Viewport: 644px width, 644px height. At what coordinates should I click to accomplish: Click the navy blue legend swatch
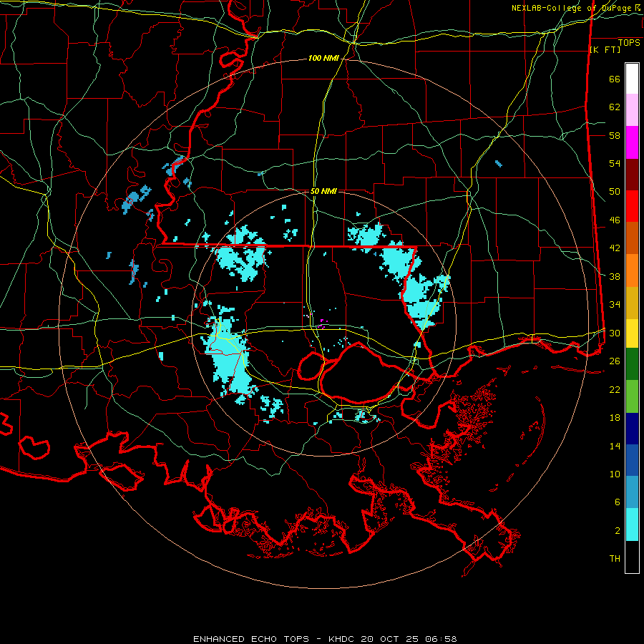pos(632,429)
